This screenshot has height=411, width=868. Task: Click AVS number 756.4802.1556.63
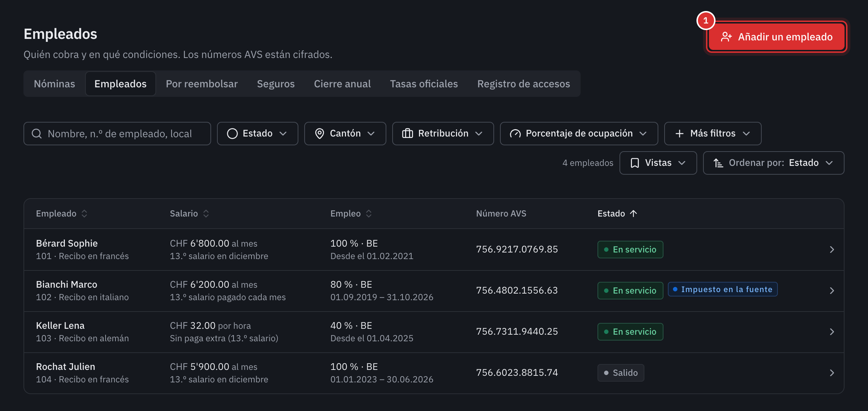click(x=517, y=291)
